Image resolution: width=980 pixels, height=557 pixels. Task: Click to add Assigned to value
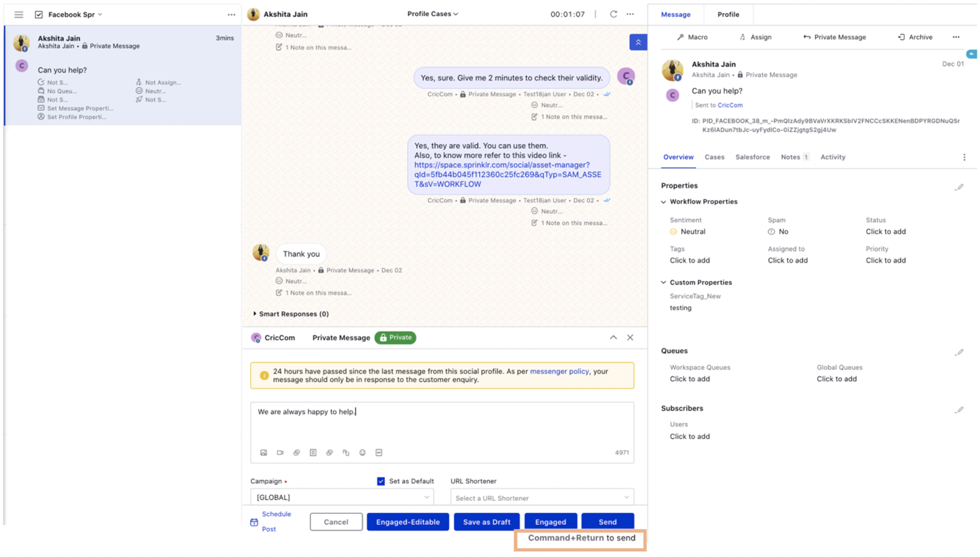[787, 260]
